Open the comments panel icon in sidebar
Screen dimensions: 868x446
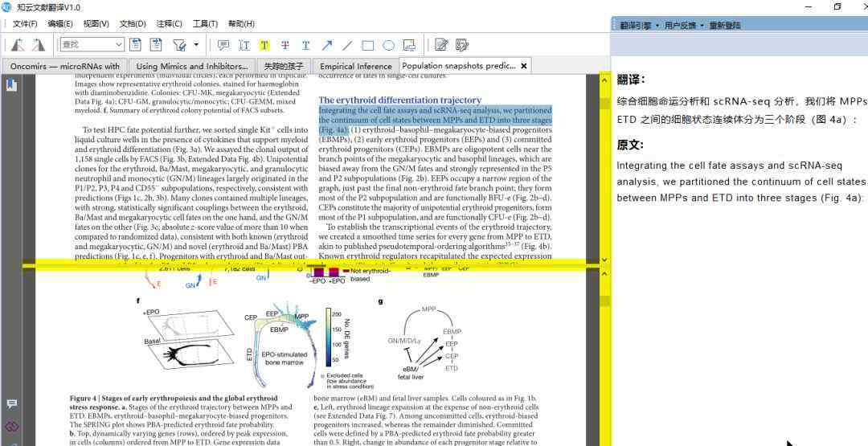(x=11, y=404)
